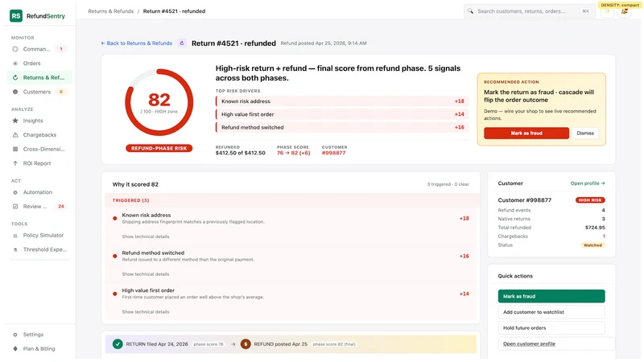Open Chargebacks section
This screenshot has height=362, width=644.
click(x=39, y=134)
